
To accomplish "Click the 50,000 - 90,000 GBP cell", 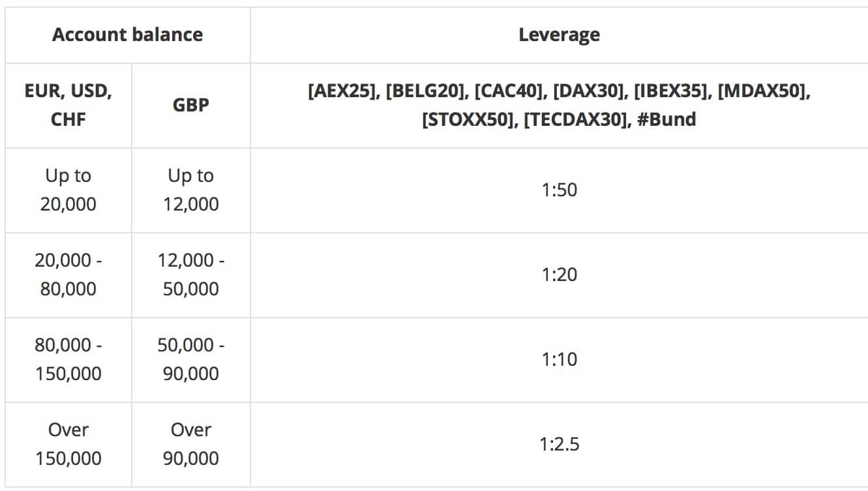I will pyautogui.click(x=190, y=359).
